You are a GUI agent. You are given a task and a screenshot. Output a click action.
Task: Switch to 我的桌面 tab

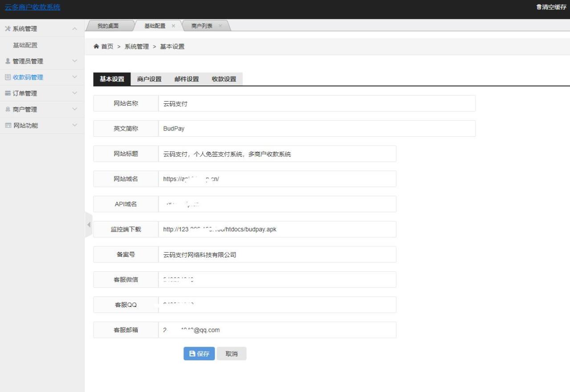pyautogui.click(x=108, y=26)
